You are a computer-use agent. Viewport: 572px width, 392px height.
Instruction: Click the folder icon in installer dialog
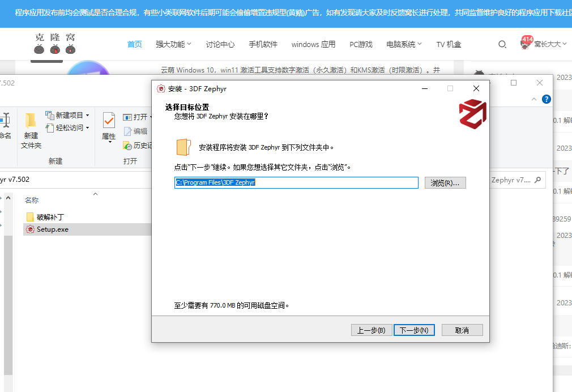(183, 147)
